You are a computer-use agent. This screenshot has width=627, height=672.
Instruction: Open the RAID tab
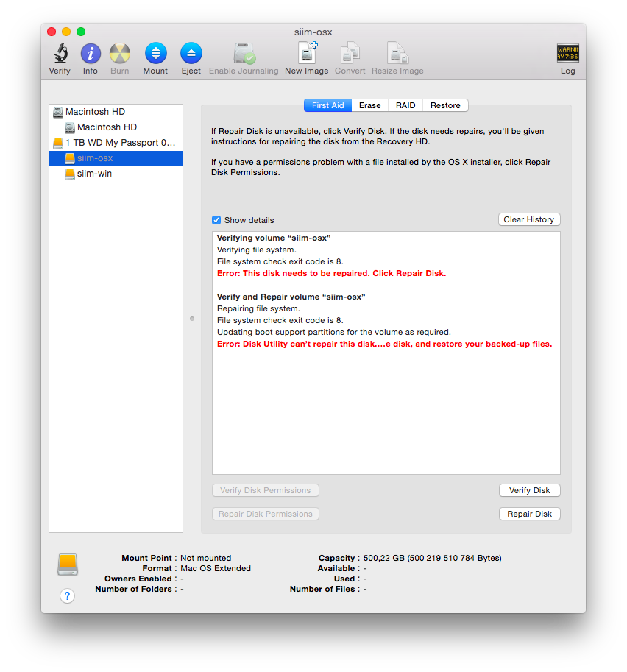(405, 105)
